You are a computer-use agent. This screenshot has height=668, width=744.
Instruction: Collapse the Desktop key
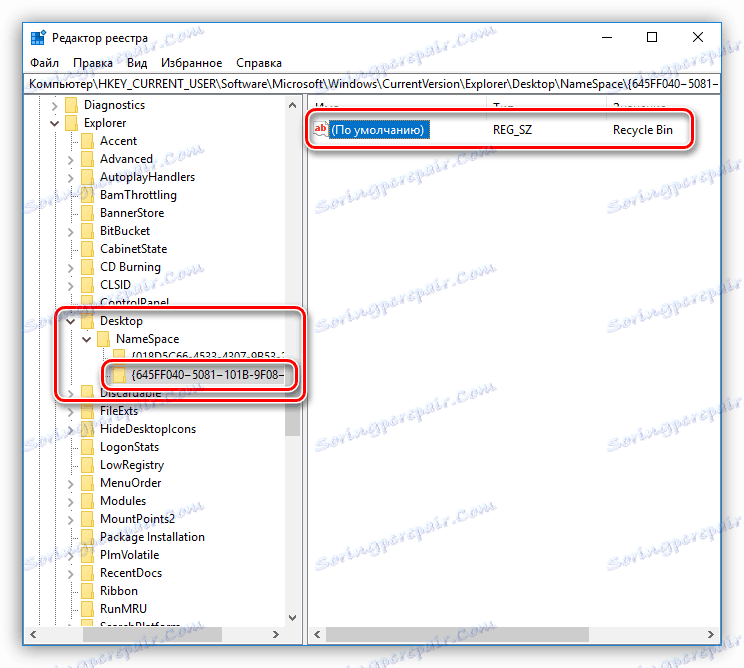(71, 322)
